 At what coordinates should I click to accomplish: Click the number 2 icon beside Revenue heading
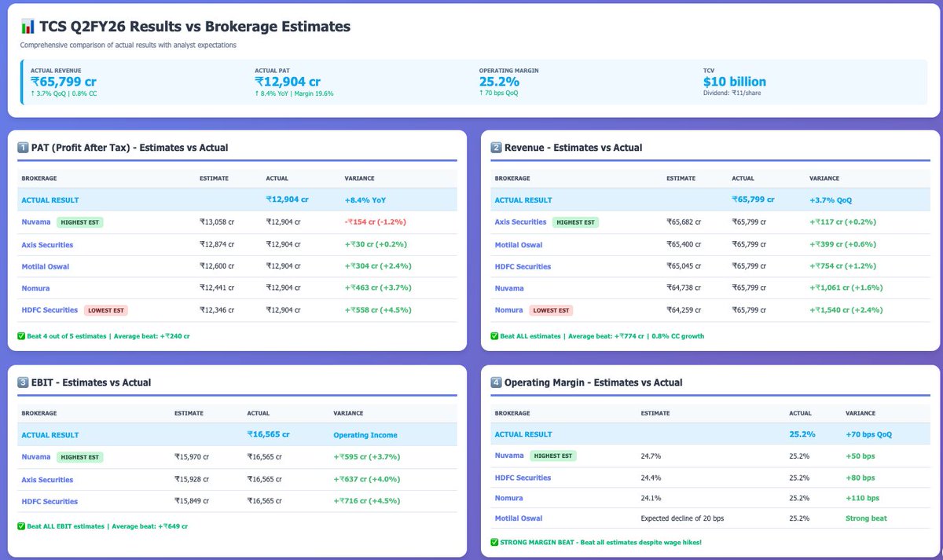pyautogui.click(x=496, y=148)
